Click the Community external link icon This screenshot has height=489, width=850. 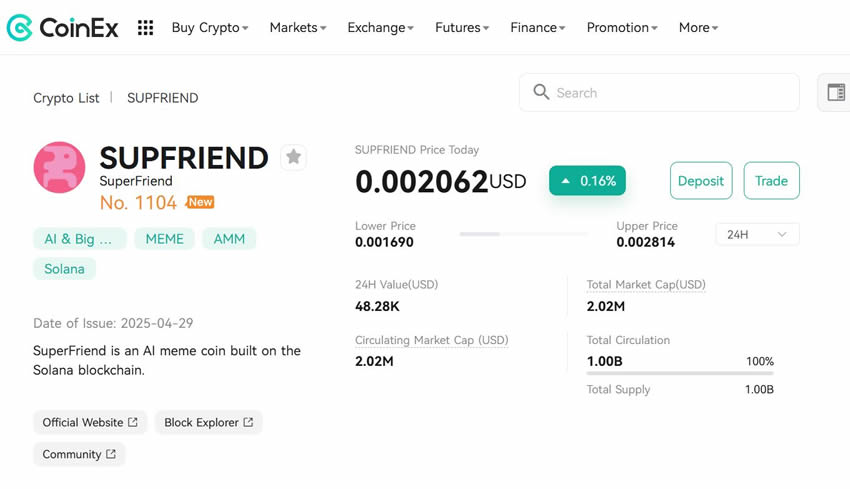coord(111,454)
